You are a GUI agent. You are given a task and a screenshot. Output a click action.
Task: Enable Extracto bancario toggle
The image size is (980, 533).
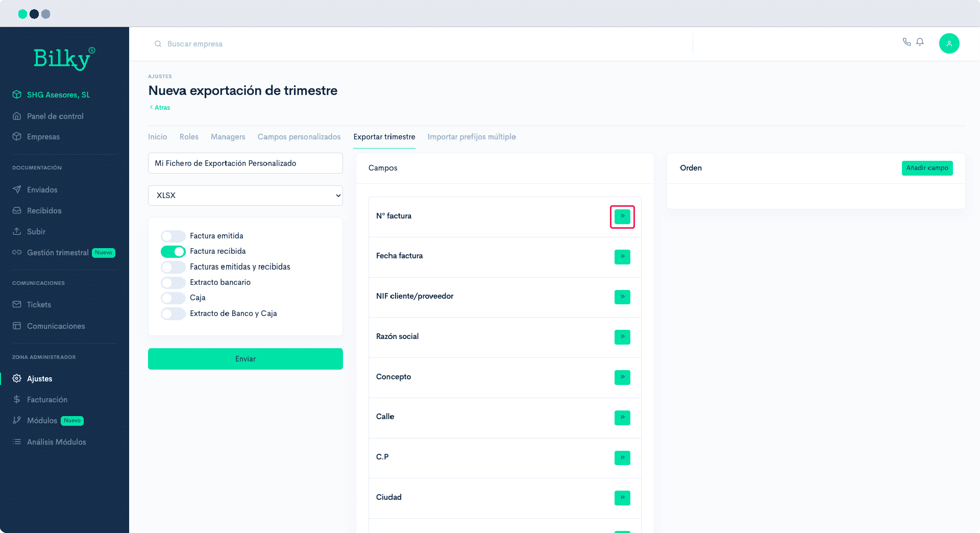pyautogui.click(x=173, y=282)
